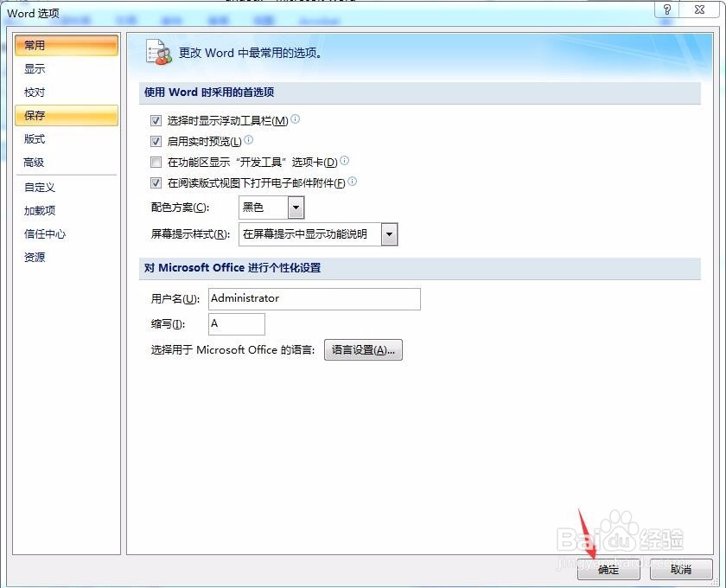Click the 用户名 input field
The image size is (726, 588).
click(315, 299)
